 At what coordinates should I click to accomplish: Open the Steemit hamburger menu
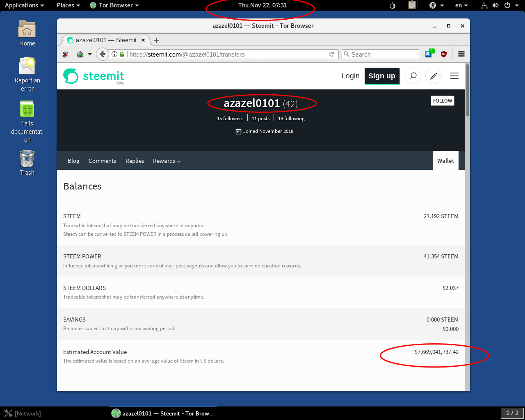[x=454, y=76]
